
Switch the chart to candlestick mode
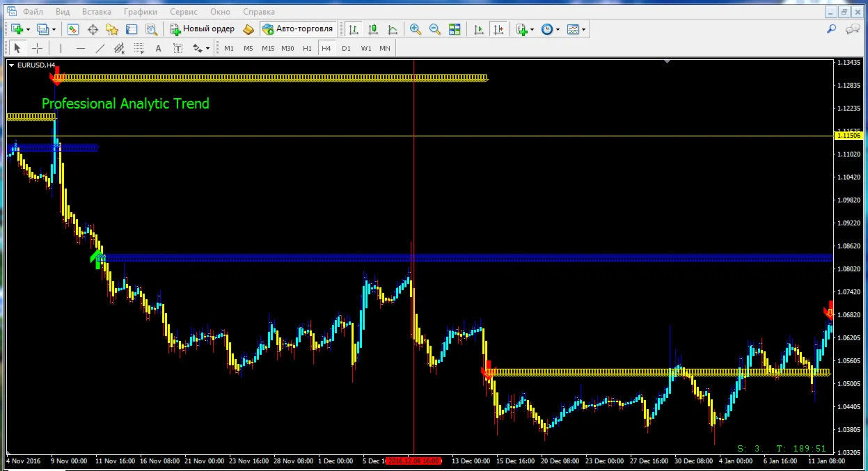373,29
